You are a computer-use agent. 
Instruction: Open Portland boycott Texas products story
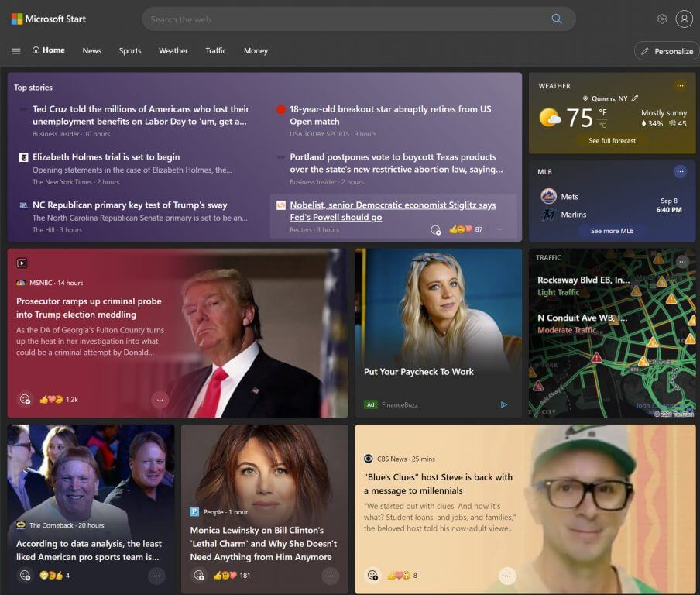[x=396, y=163]
